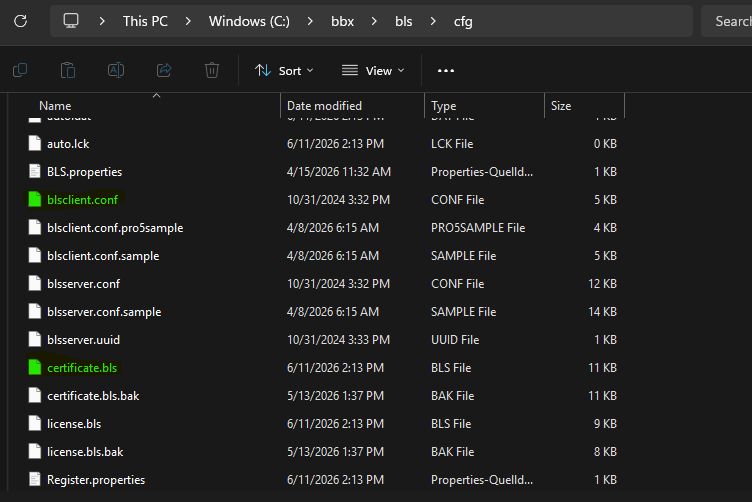Viewport: 752px width, 502px height.
Task: Go to Windows (C:) breadcrumb
Action: (249, 21)
